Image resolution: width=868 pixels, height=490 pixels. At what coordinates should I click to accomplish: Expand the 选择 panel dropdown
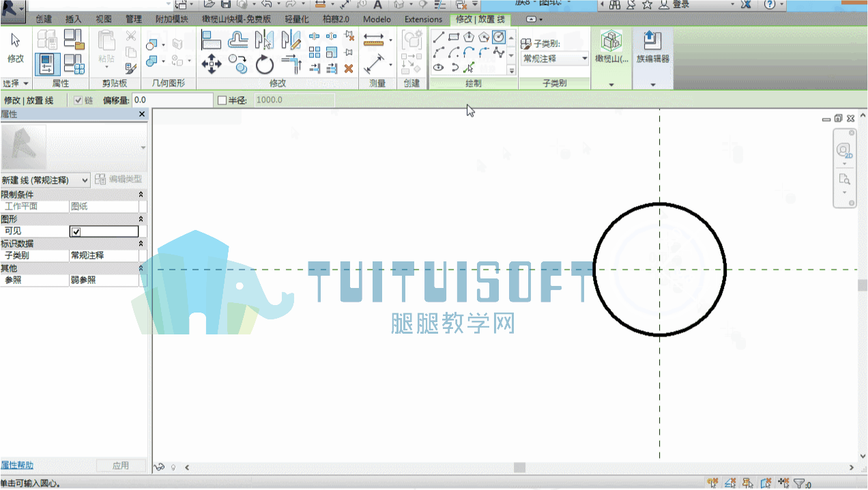16,83
